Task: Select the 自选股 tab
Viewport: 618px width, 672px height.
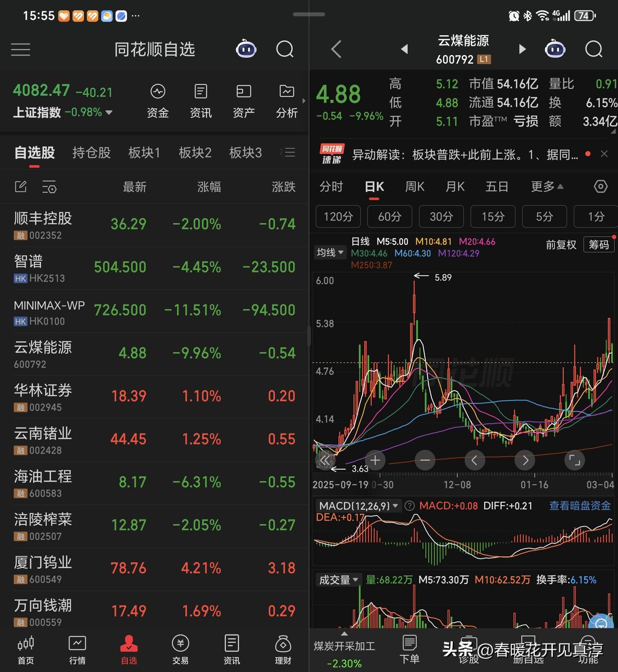Action: [x=35, y=153]
